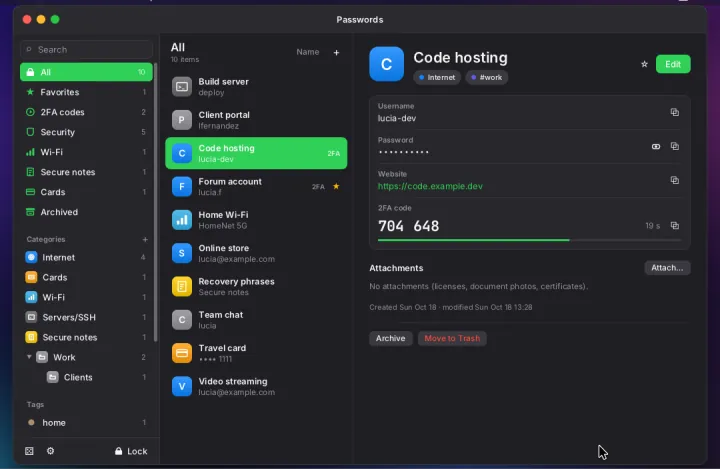
Task: Open the Home Wi-Fi entry
Action: point(256,220)
